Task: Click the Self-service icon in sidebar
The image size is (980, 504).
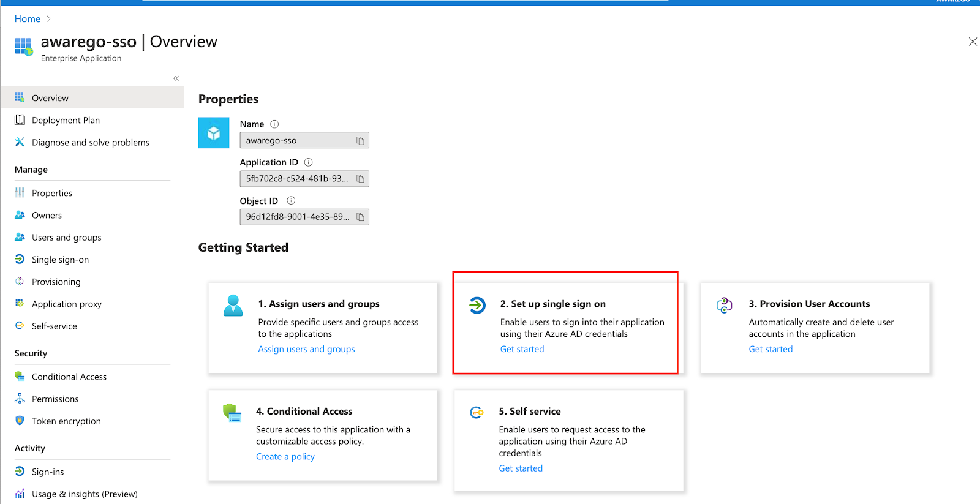Action: (x=20, y=326)
